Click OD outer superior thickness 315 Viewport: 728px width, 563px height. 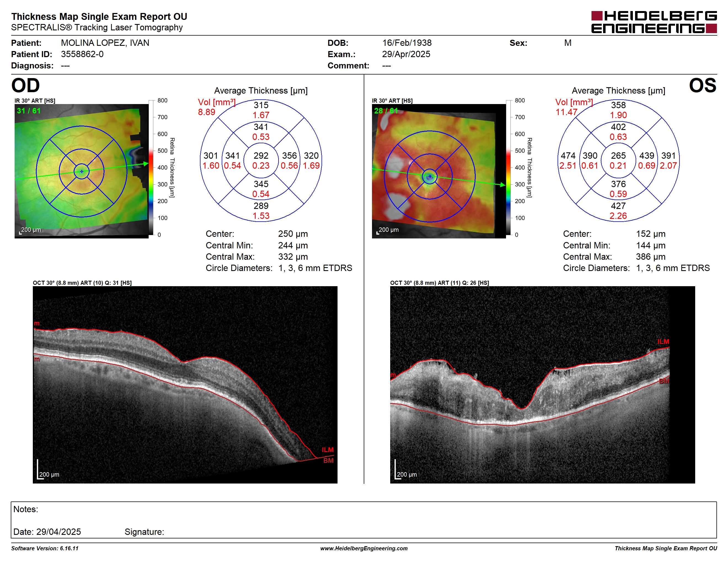(x=261, y=105)
